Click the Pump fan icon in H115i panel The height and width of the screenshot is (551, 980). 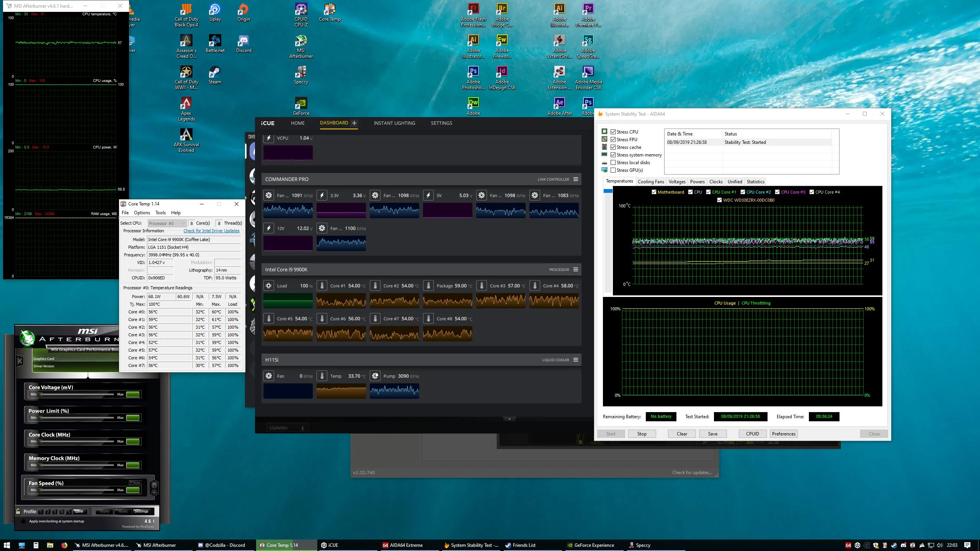click(375, 376)
